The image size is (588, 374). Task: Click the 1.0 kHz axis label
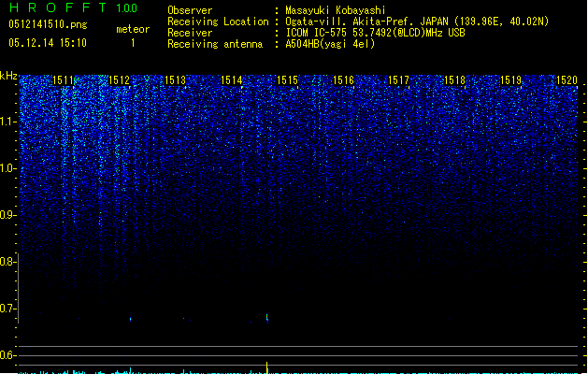point(7,168)
